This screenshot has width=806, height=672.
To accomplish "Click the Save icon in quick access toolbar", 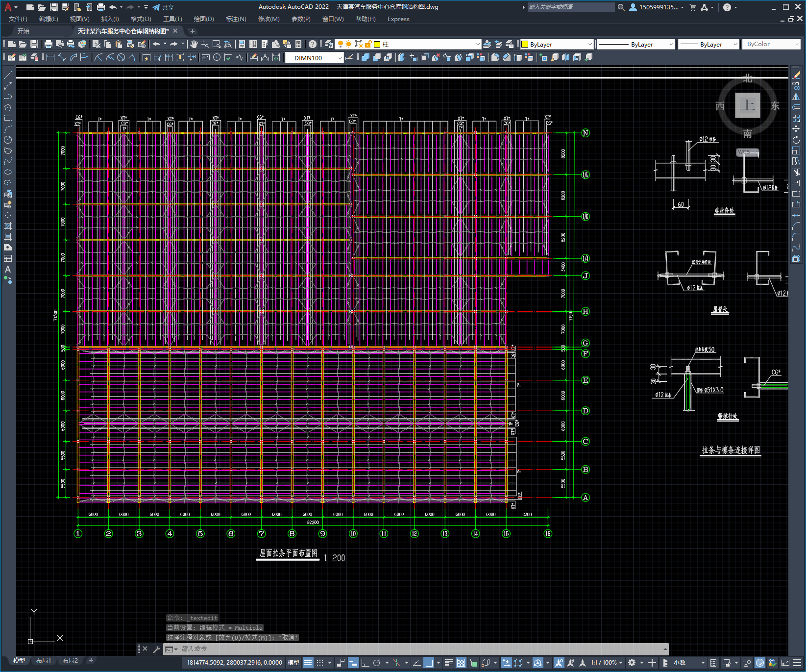I will (x=54, y=7).
